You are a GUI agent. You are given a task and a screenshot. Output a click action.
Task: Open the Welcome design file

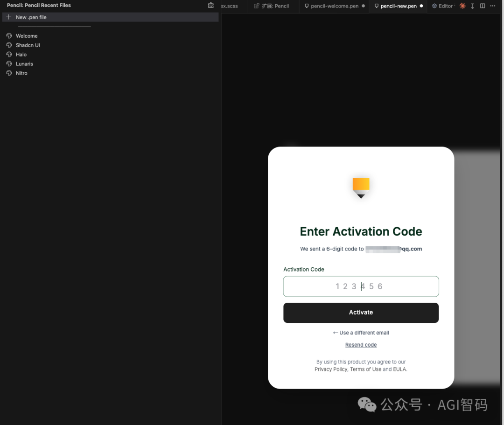27,36
